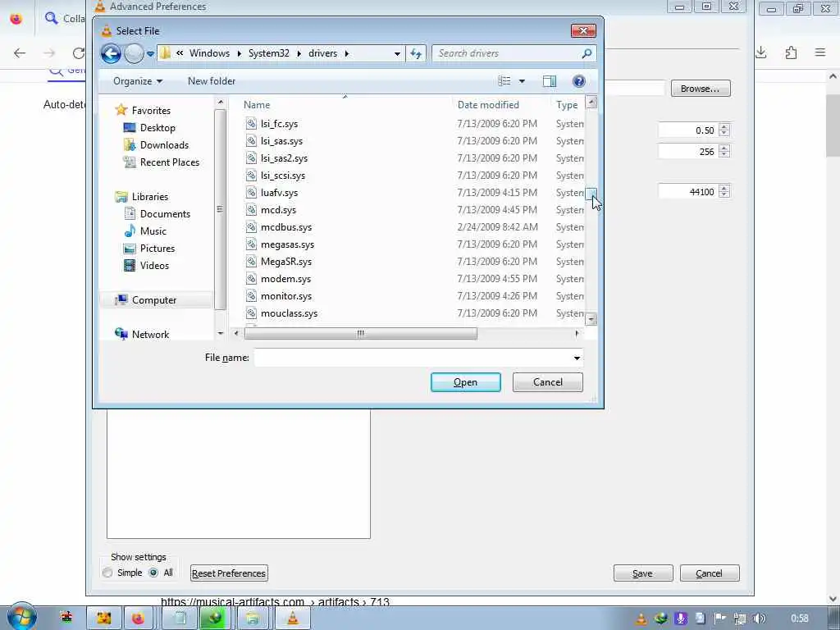Viewport: 840px width, 630px height.
Task: Select file lsi_sas2.sys
Action: click(284, 158)
